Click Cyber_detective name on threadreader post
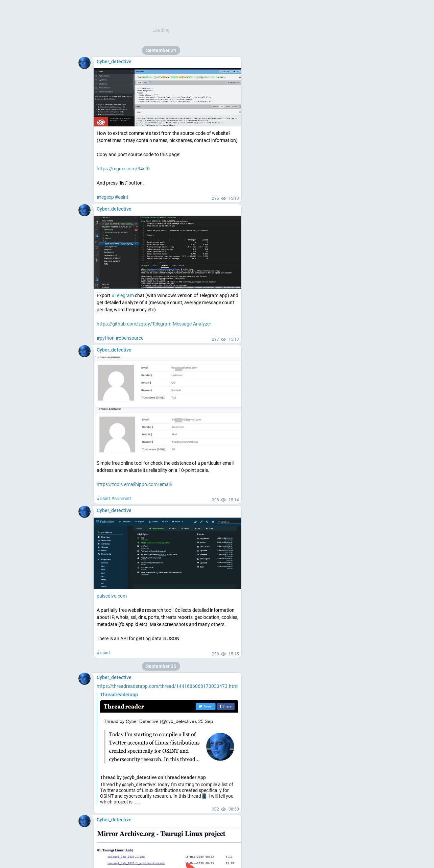434x868 pixels. (114, 677)
